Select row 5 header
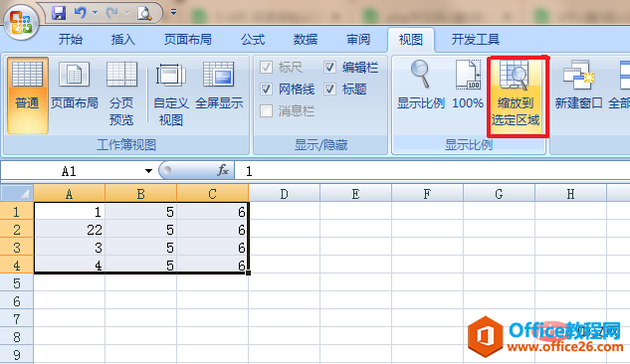 tap(17, 282)
